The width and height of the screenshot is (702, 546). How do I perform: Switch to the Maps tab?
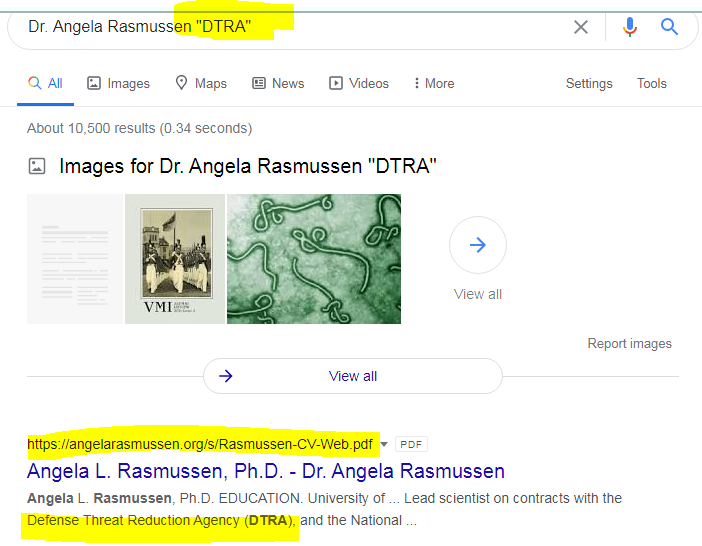click(201, 84)
